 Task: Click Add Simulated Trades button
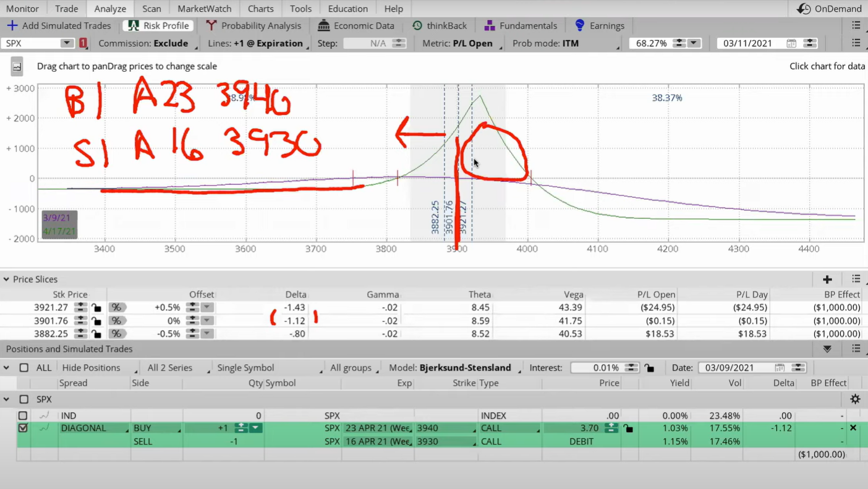coord(59,25)
